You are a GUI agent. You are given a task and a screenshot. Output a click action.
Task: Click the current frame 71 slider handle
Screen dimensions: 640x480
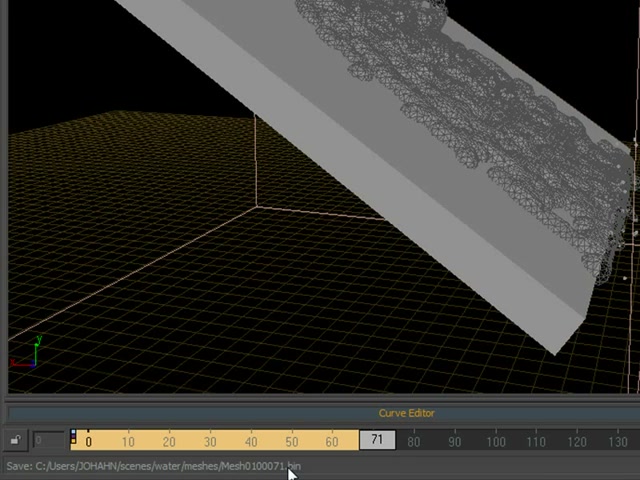(x=377, y=440)
